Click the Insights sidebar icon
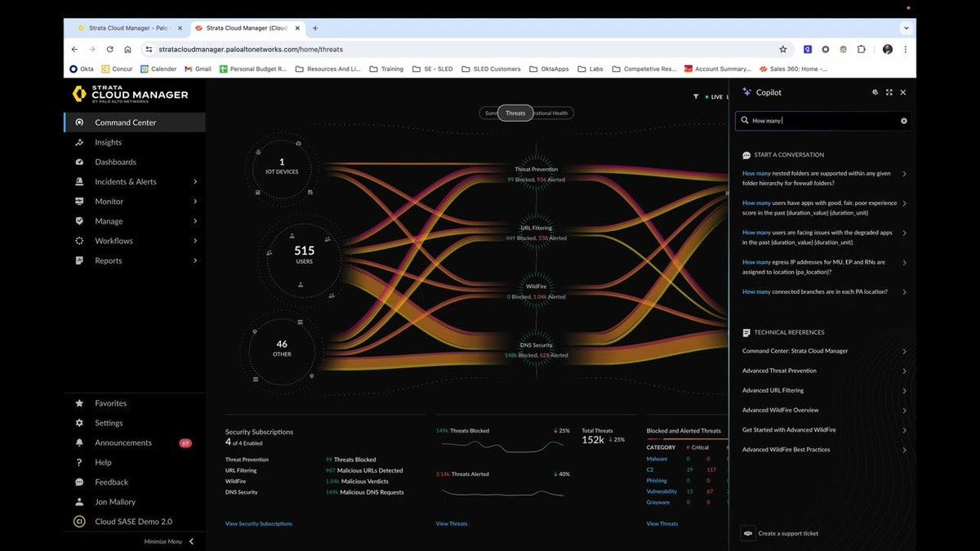Image resolution: width=980 pixels, height=551 pixels. coord(79,142)
